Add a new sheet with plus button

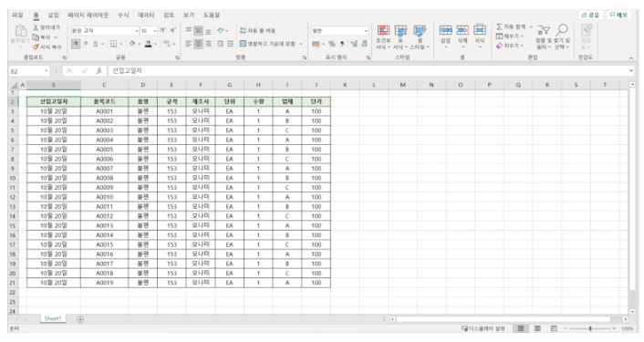[80, 319]
